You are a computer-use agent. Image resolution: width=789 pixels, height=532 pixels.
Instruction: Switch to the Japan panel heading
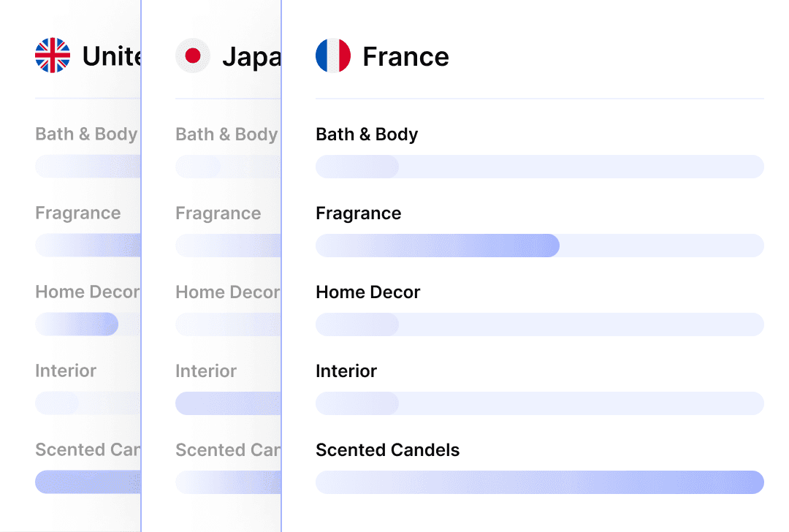pos(251,56)
